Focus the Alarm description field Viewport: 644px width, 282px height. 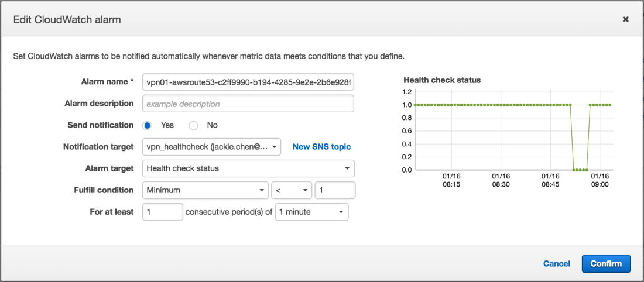pyautogui.click(x=248, y=104)
